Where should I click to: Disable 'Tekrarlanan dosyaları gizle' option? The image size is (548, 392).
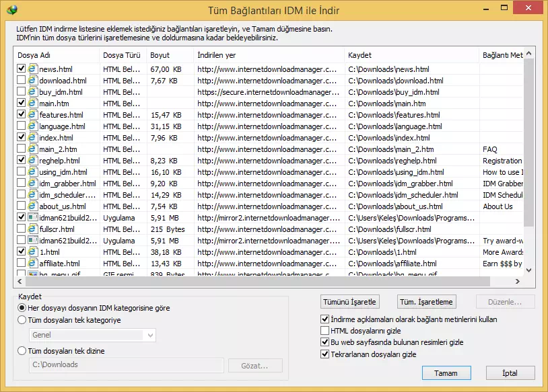(x=324, y=354)
